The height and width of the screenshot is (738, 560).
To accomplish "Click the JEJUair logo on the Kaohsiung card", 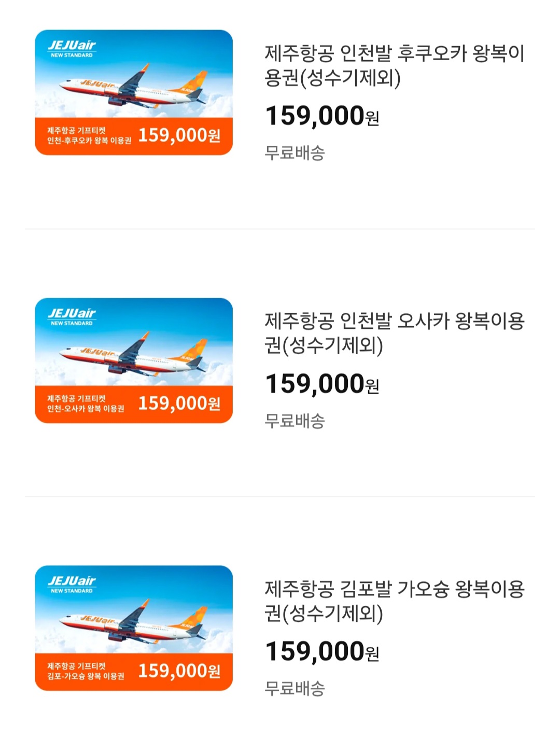I will (72, 584).
